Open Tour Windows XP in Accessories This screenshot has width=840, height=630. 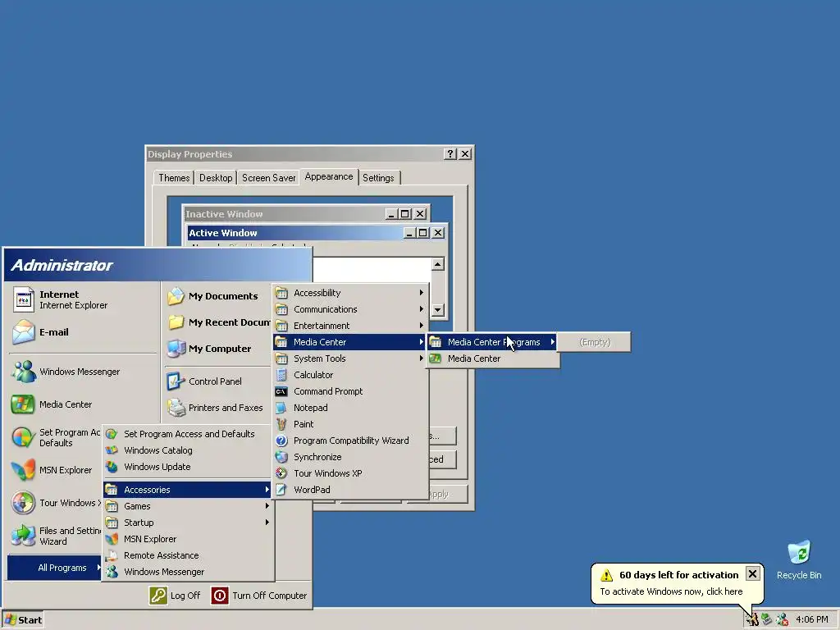[x=350, y=473]
